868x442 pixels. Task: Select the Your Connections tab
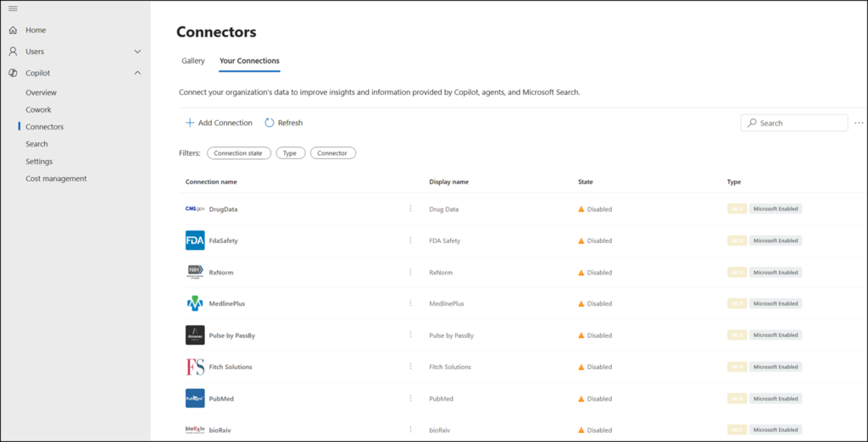point(250,61)
